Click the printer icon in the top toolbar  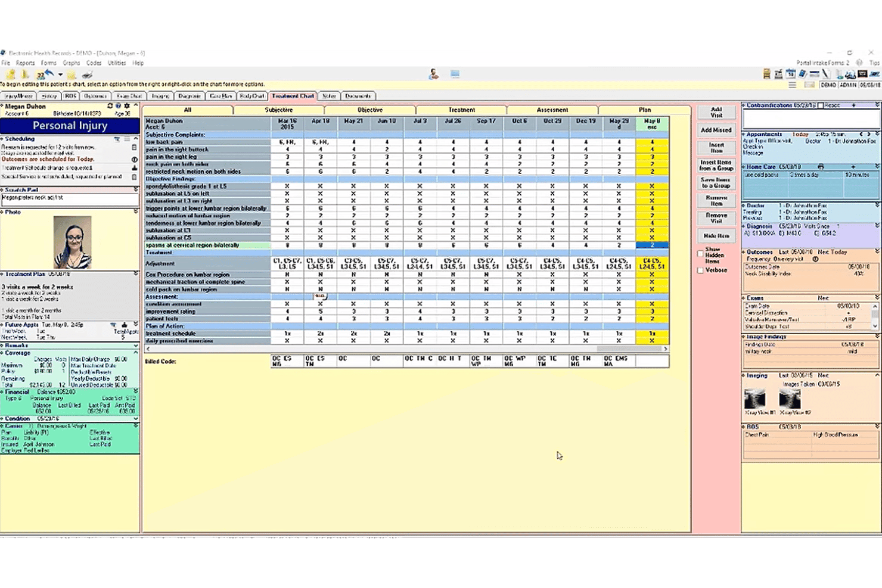(x=87, y=74)
